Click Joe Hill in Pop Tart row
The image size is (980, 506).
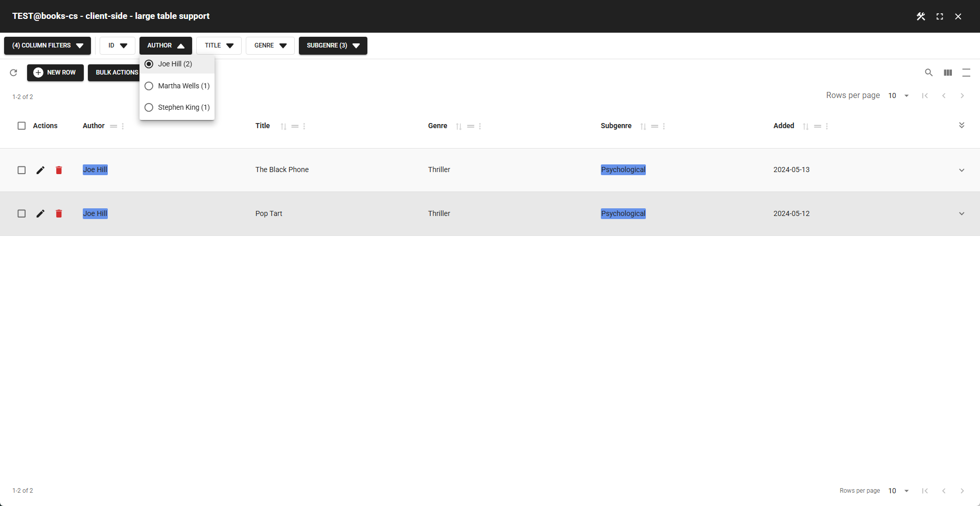click(x=95, y=213)
